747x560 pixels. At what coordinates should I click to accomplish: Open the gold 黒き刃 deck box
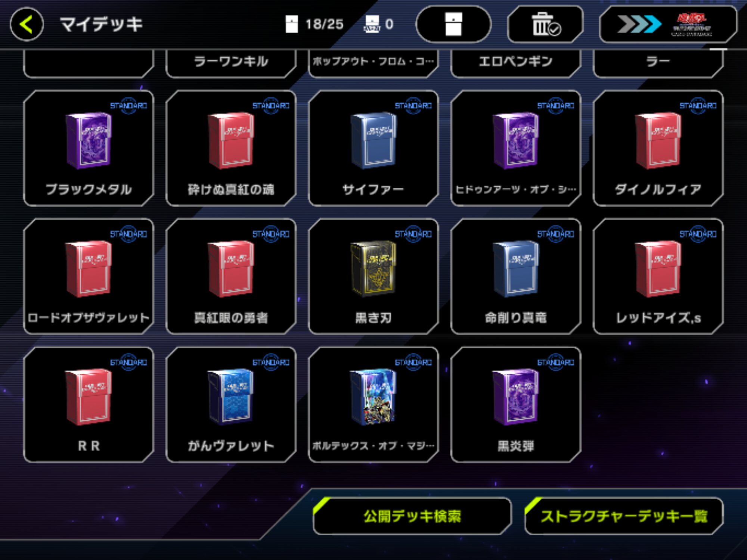point(373,276)
